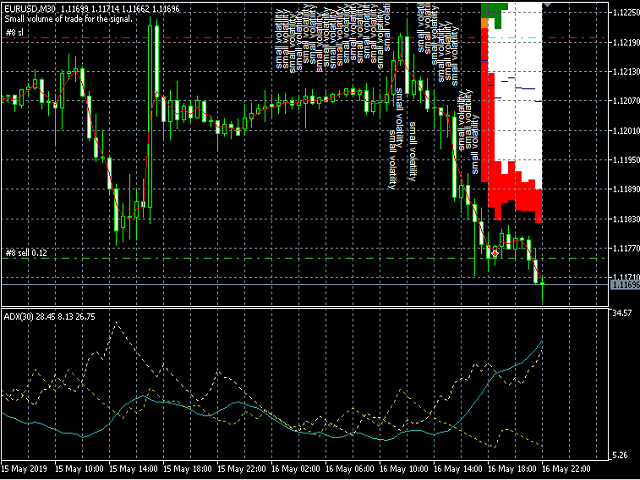
Task: Click the '15 May 14:00' time label
Action: coord(133,469)
